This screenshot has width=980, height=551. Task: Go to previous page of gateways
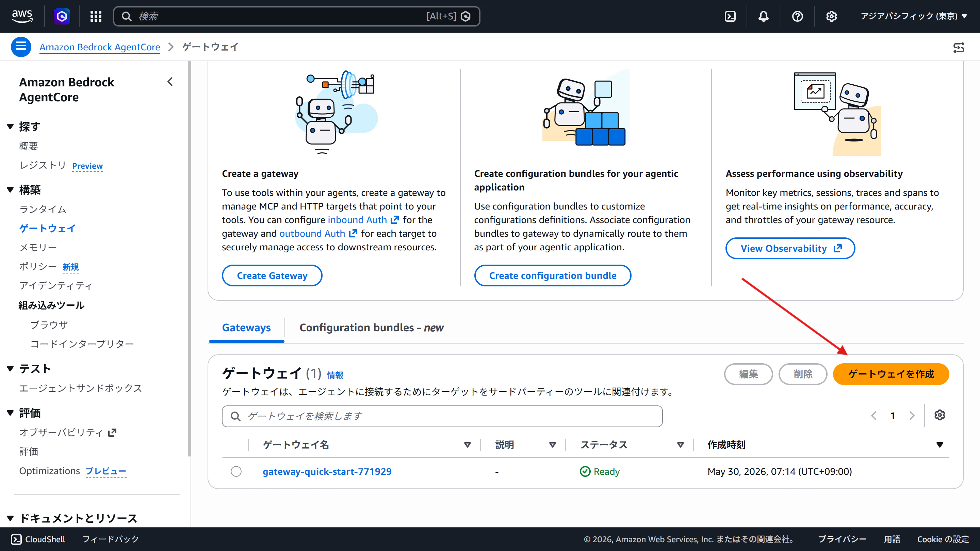click(874, 416)
